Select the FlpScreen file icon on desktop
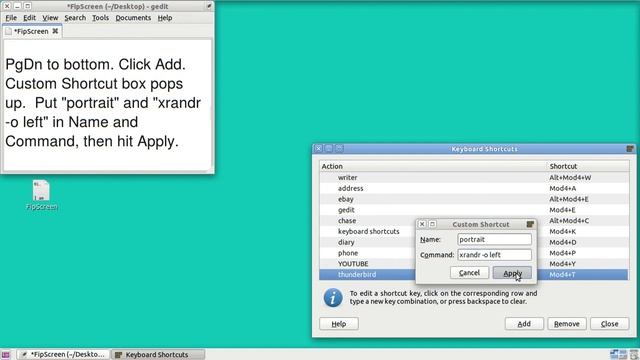The height and width of the screenshot is (360, 640). click(x=41, y=195)
